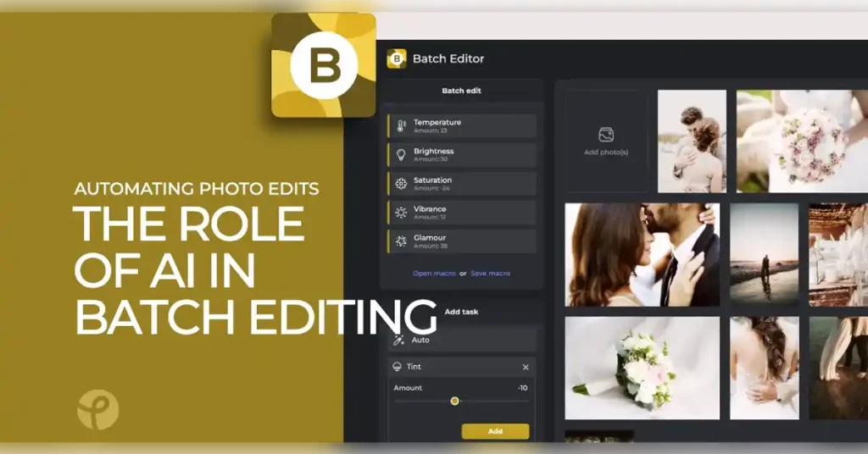Click the Vibrance sun icon
The height and width of the screenshot is (454, 868).
[401, 213]
